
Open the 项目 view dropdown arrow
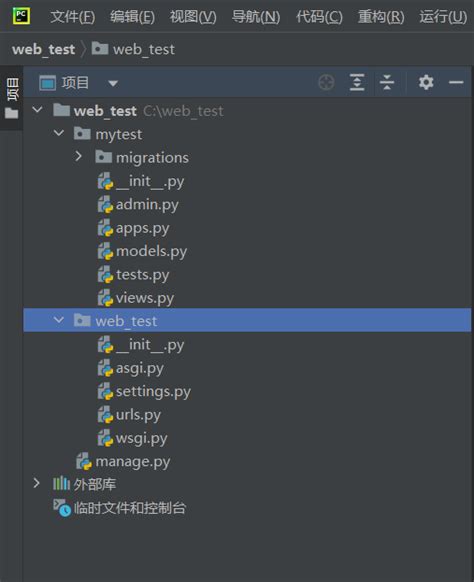click(113, 84)
